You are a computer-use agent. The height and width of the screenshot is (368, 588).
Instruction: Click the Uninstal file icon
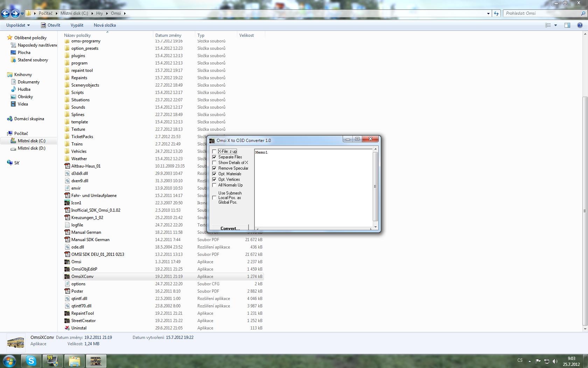coord(67,328)
